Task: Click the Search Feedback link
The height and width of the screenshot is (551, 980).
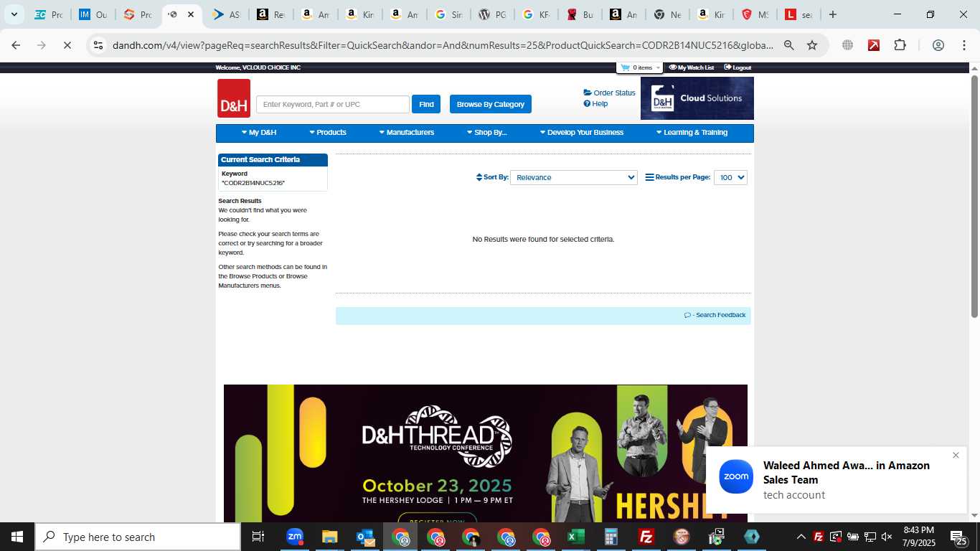Action: coord(715,315)
